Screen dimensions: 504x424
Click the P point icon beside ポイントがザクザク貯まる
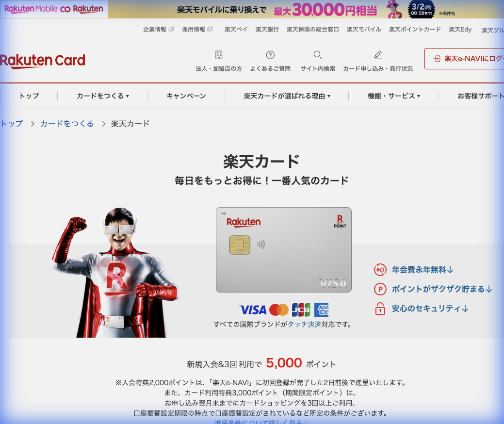click(x=381, y=289)
